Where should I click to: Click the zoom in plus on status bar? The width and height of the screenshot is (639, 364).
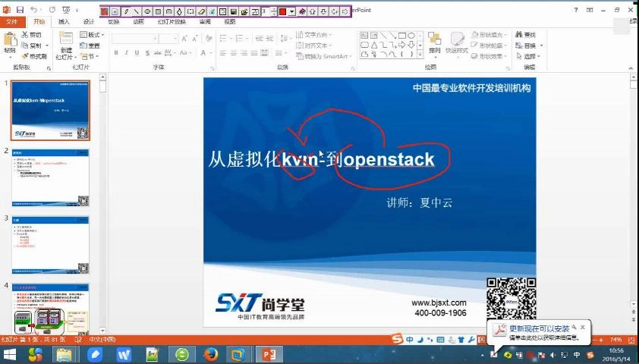(x=602, y=340)
